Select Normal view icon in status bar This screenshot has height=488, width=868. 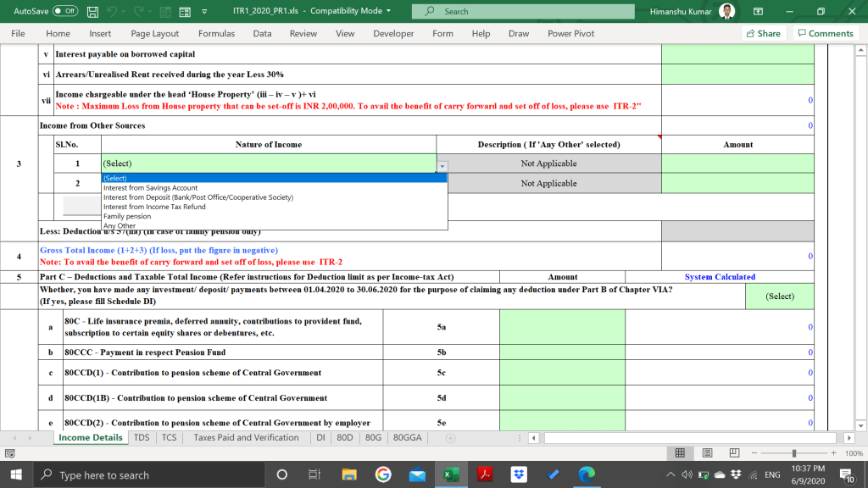point(680,453)
